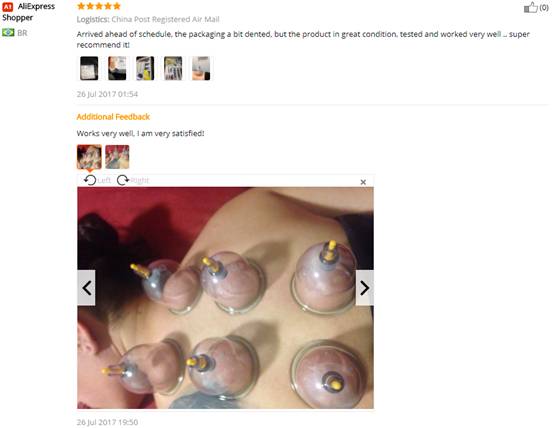
Task: Open the fourth review photo thumbnail
Action: [173, 68]
